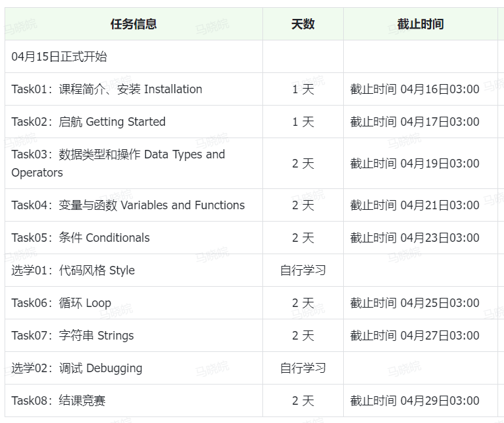Screen dimensions: 504x423
Task: Select Task08 结课竞赛 cell
Action: [133, 400]
